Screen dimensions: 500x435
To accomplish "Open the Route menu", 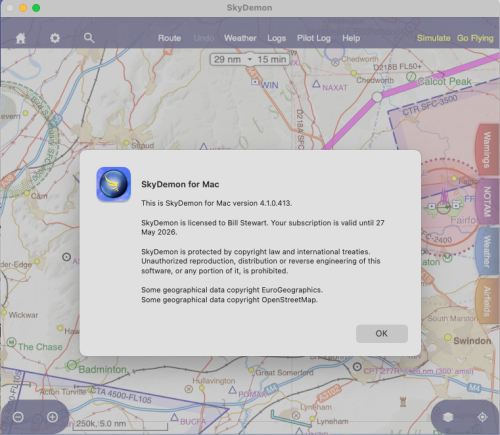I will 169,38.
